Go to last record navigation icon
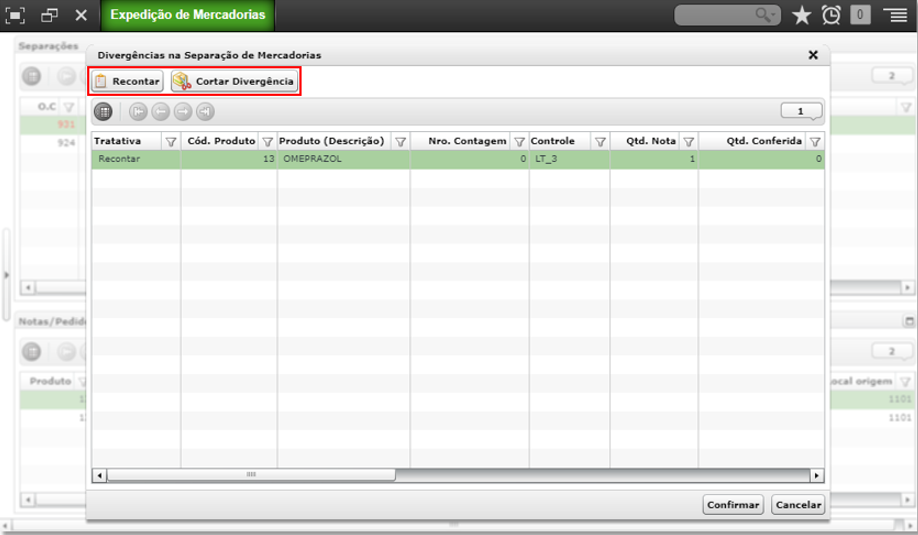 [x=205, y=112]
